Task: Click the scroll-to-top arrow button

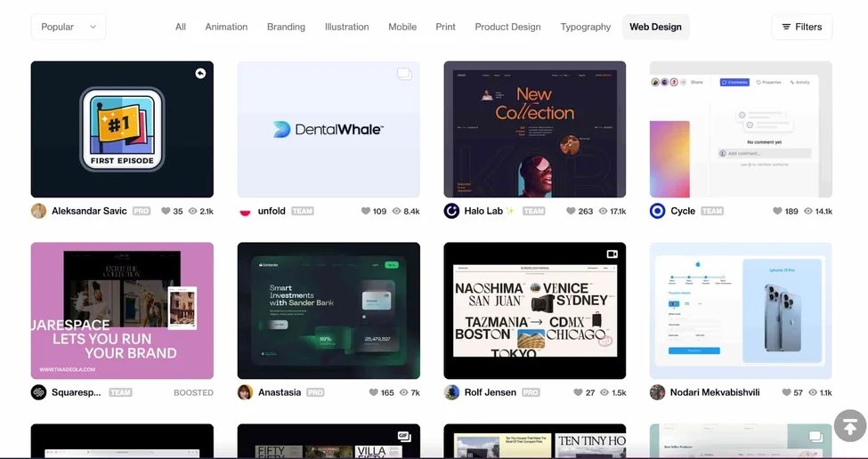Action: coord(849,425)
